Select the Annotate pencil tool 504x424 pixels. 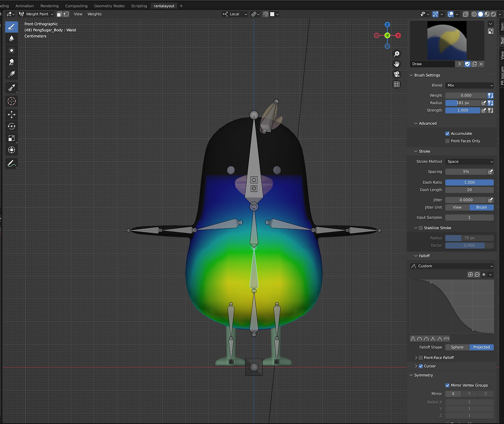[x=11, y=163]
